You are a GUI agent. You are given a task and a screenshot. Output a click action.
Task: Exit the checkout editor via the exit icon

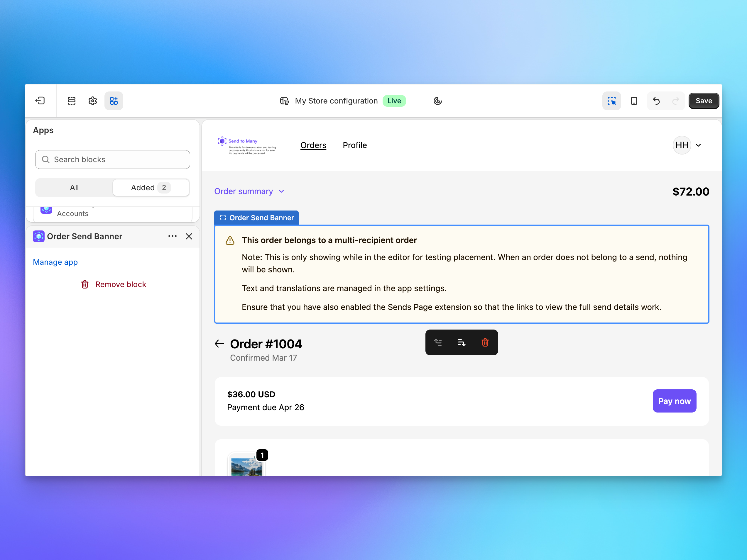pos(40,101)
